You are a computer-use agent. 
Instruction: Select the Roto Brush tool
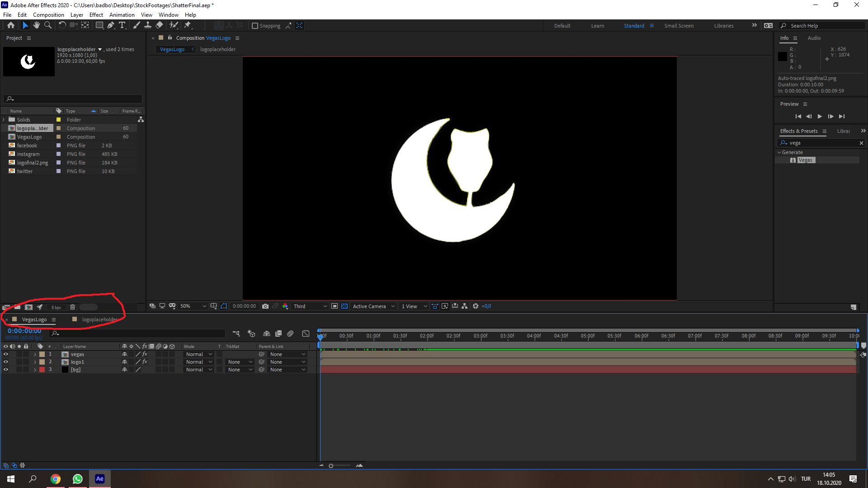[174, 25]
